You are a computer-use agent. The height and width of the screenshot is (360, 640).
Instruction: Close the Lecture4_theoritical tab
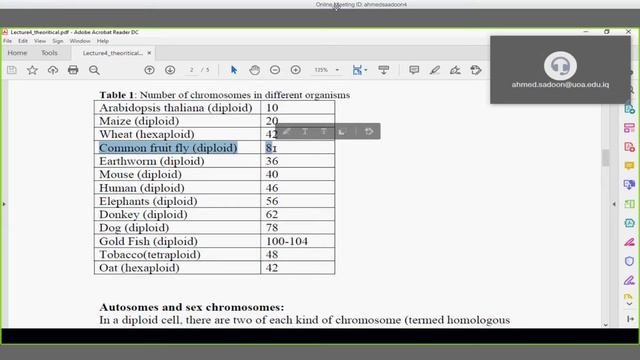click(x=149, y=53)
